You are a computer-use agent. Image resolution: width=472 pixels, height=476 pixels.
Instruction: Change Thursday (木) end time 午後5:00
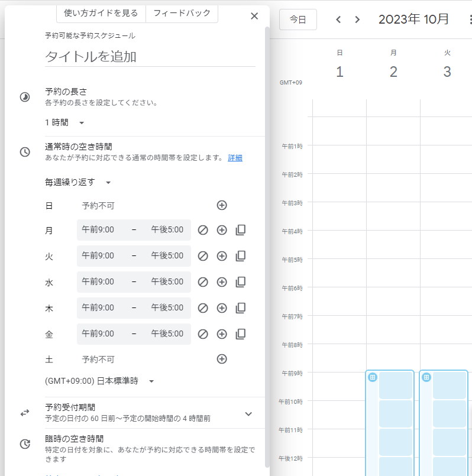(x=167, y=308)
